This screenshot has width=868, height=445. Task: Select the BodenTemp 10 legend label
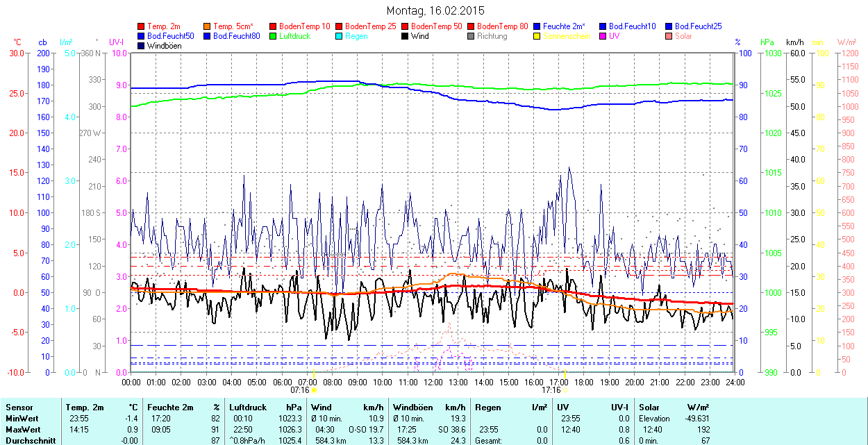[304, 26]
